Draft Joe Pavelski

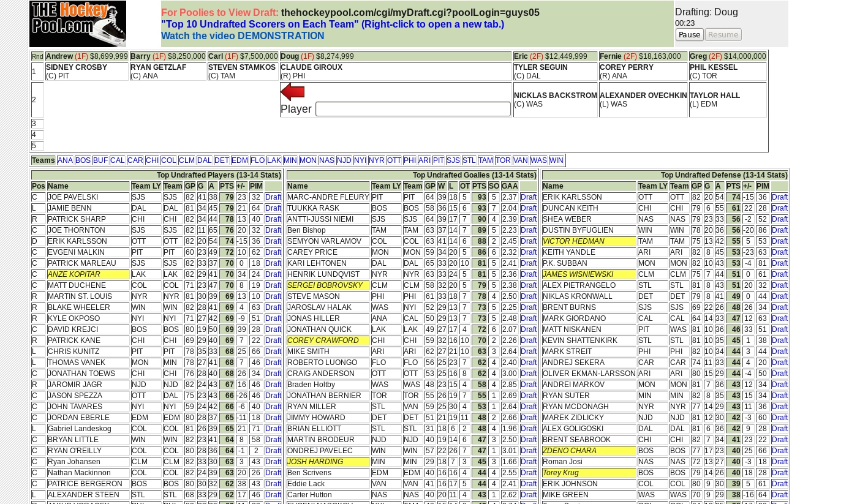click(273, 197)
